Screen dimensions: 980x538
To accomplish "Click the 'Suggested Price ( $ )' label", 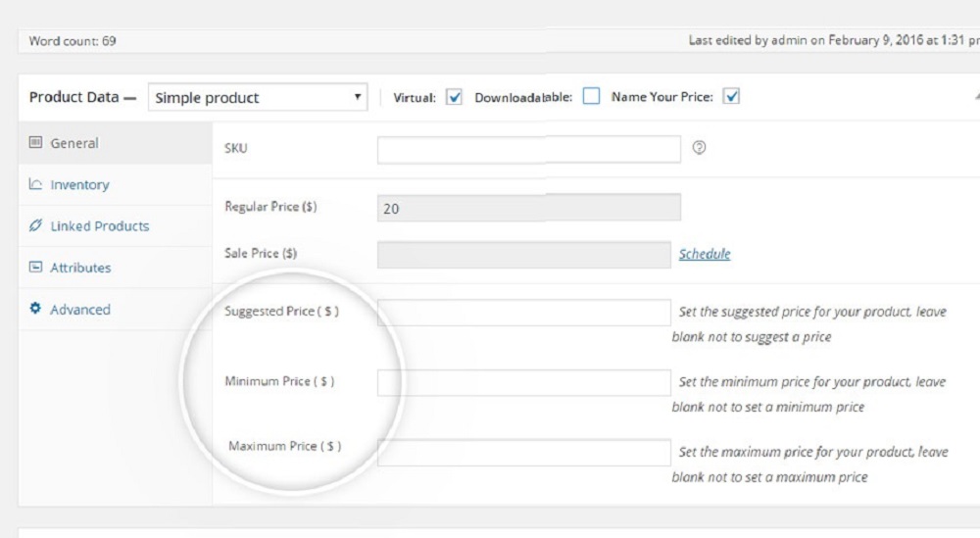I will [282, 312].
